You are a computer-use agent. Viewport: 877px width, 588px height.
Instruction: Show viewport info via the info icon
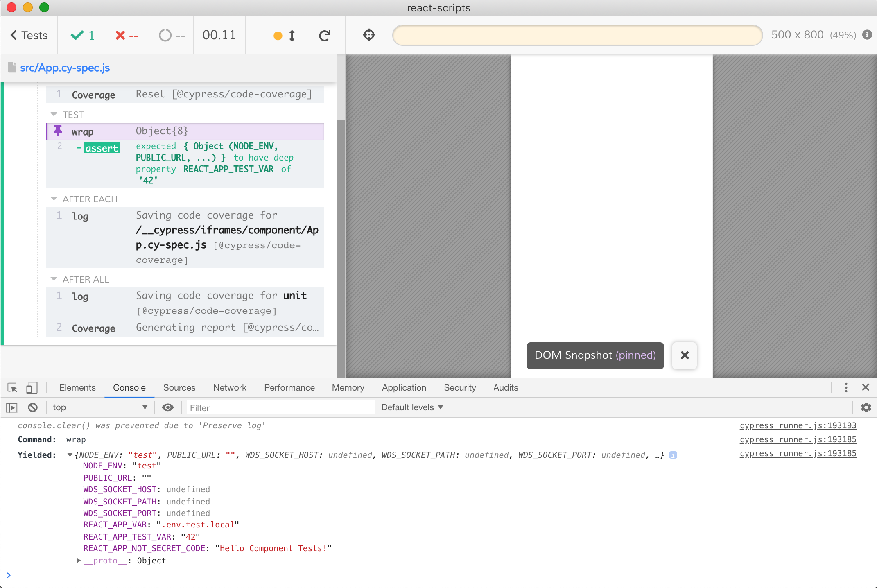point(867,35)
